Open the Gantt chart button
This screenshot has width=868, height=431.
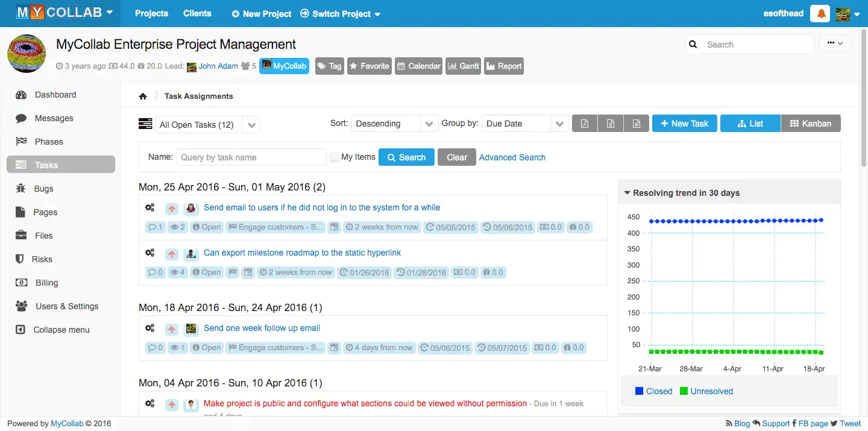(463, 66)
